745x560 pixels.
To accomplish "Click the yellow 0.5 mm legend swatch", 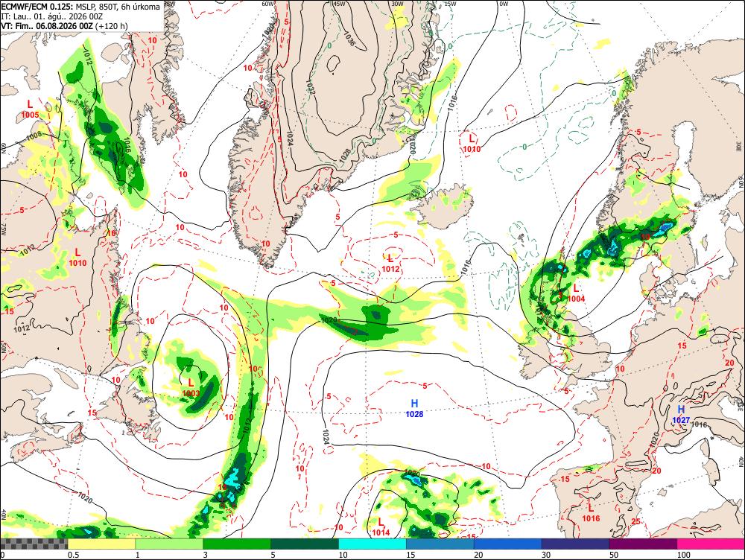I will pos(101,544).
